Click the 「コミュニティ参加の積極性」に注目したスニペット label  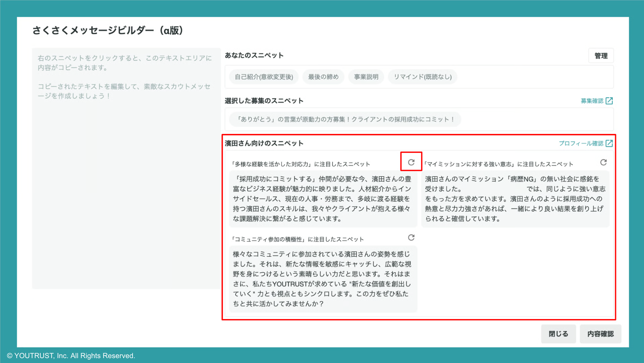[298, 239]
